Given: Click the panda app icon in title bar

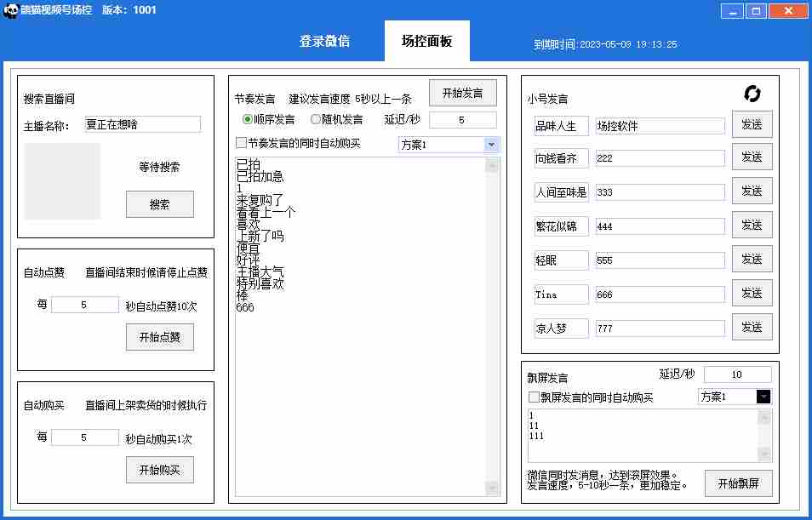Looking at the screenshot, I should coord(10,10).
